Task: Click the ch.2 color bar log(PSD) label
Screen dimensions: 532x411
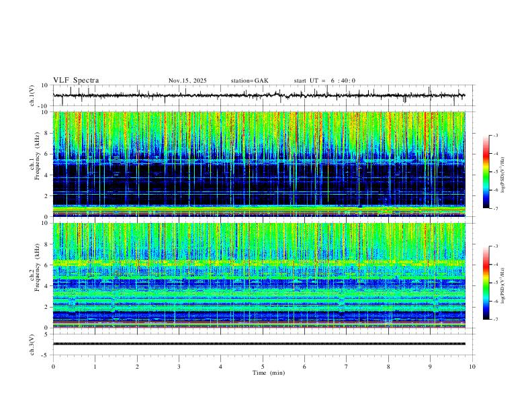Action: click(x=502, y=285)
